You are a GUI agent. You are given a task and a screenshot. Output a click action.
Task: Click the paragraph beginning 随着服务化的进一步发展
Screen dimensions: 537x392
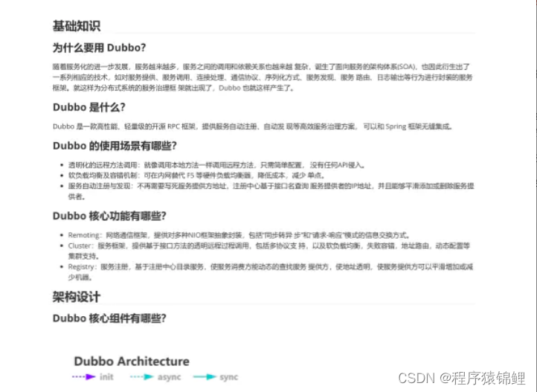[x=263, y=77]
